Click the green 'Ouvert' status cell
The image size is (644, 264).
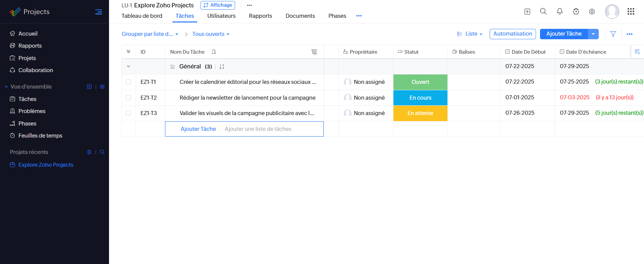pos(420,82)
